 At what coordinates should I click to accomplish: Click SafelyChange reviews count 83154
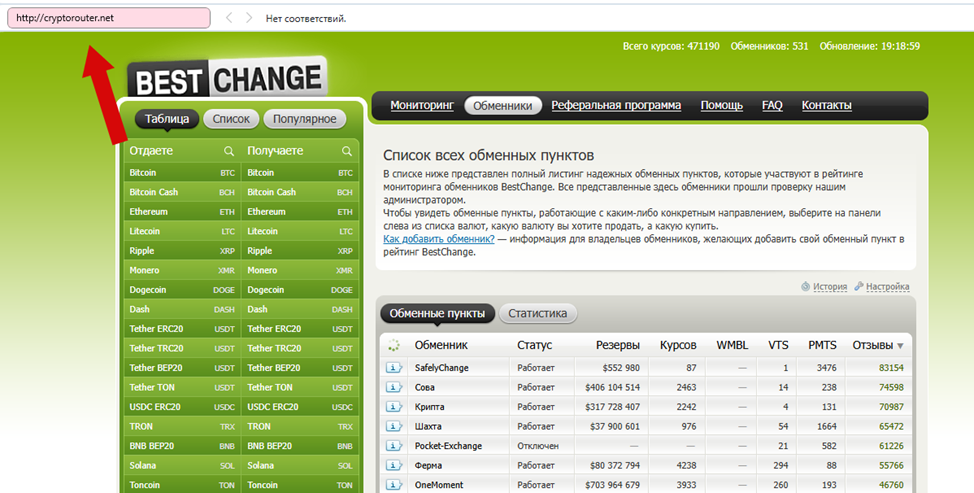coord(891,368)
